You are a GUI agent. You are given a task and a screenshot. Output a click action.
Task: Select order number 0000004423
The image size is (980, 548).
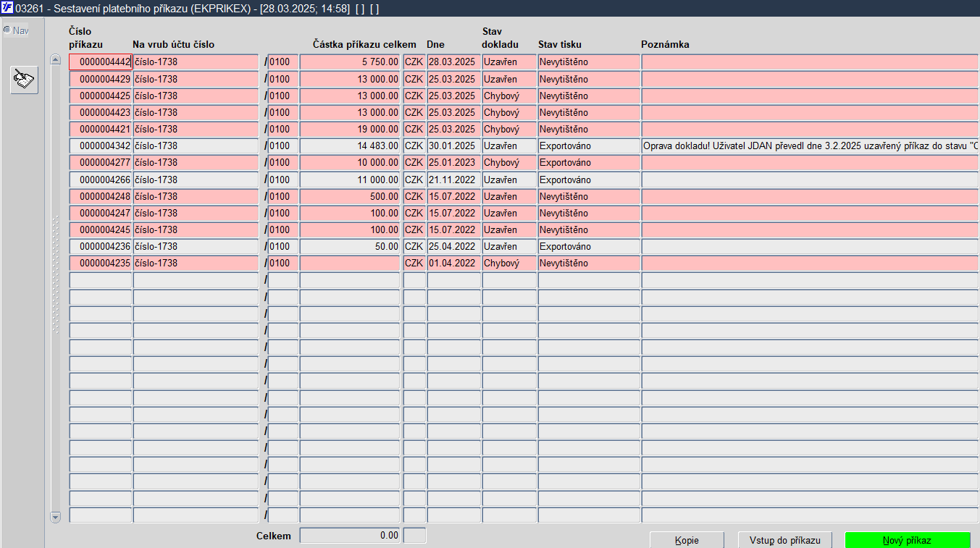(101, 112)
